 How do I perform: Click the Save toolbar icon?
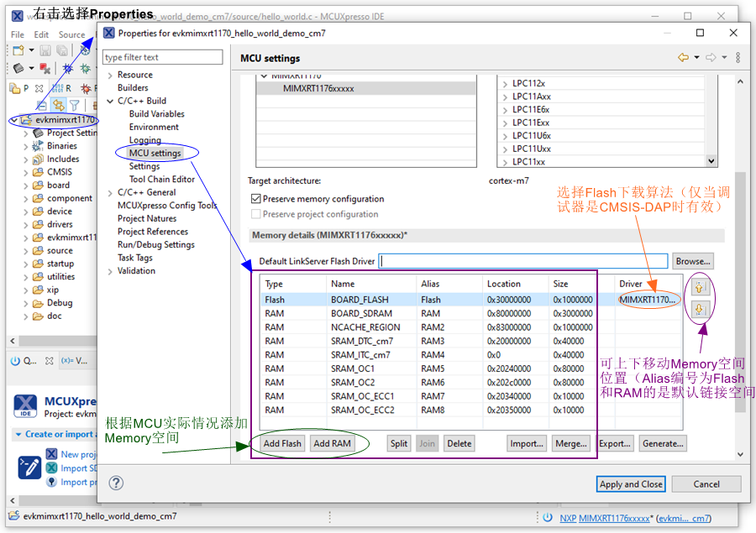tap(45, 50)
